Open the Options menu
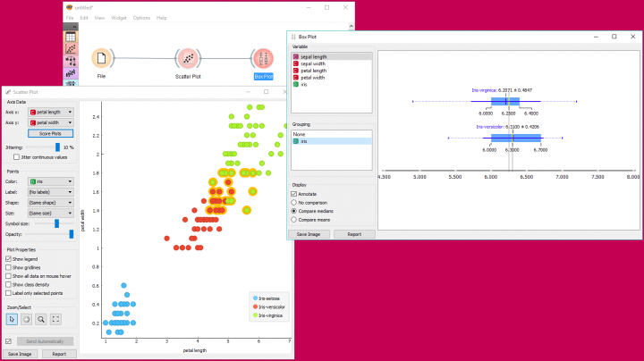The height and width of the screenshot is (361, 644). pyautogui.click(x=141, y=18)
